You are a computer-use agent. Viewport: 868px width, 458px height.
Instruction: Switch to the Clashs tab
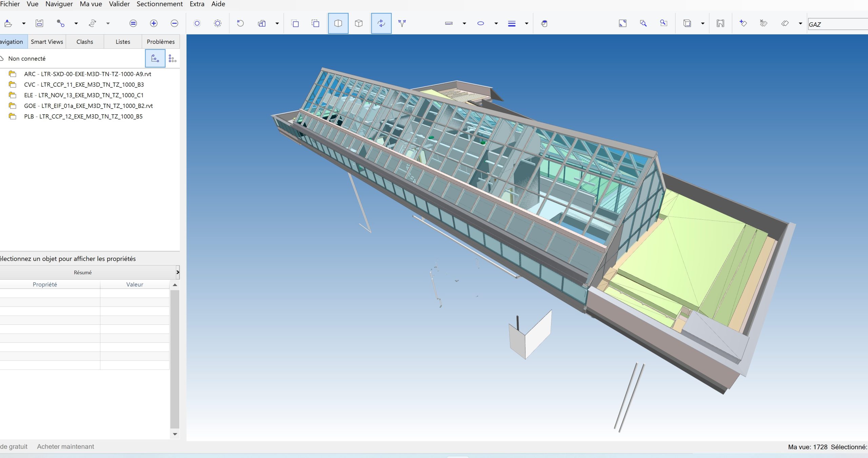(x=84, y=41)
